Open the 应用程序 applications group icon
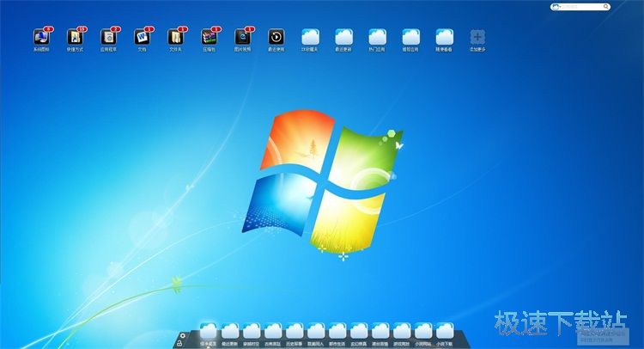The width and height of the screenshot is (644, 349). pos(108,37)
